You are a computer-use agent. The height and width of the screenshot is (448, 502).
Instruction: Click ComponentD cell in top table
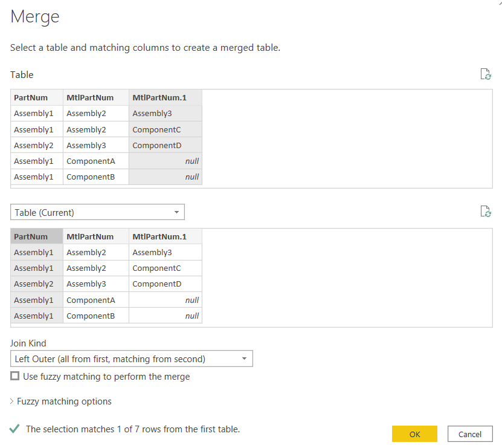[x=166, y=145]
